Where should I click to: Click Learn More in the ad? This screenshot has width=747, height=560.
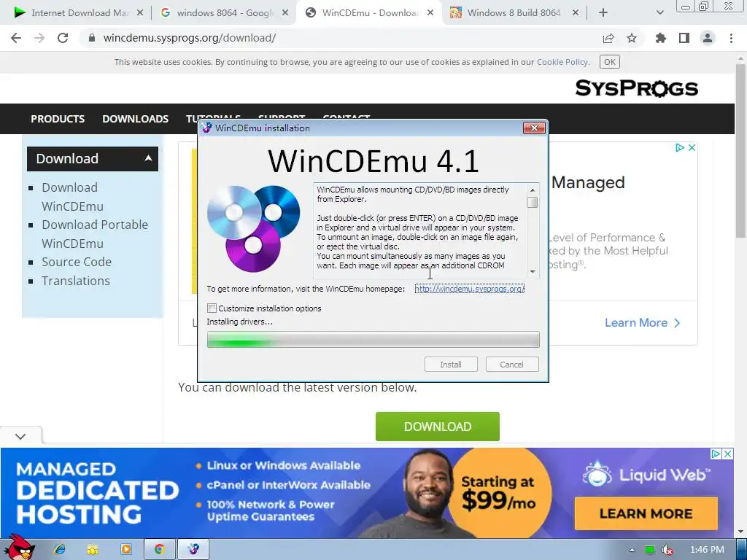(642, 323)
